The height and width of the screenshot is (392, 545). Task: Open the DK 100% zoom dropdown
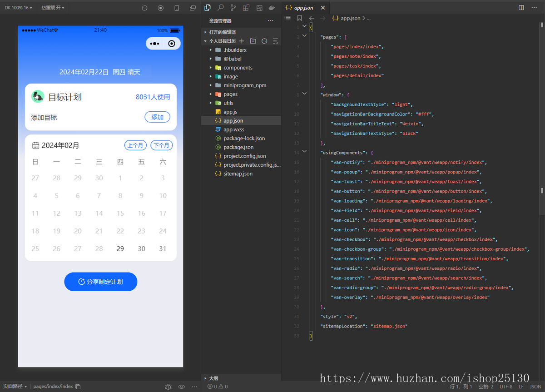(19, 8)
